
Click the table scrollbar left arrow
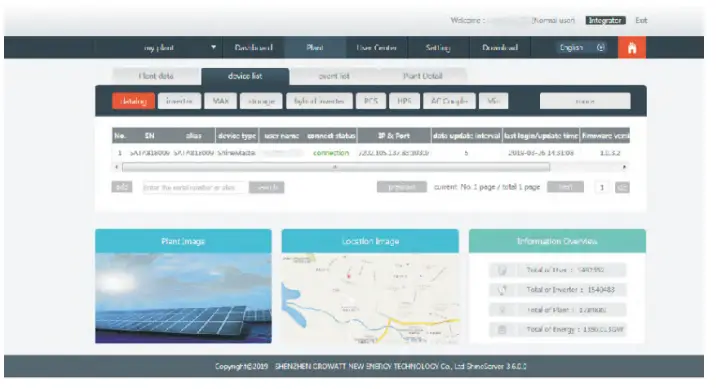117,167
